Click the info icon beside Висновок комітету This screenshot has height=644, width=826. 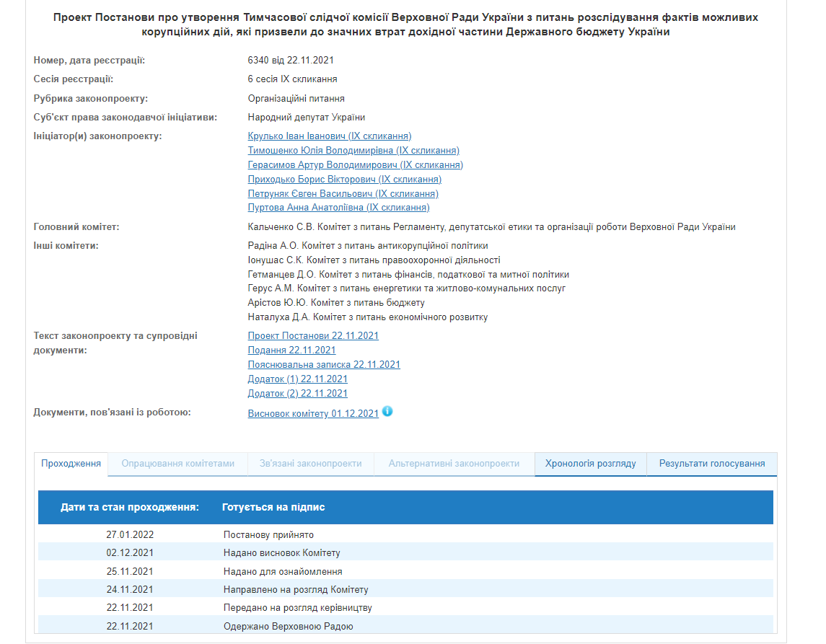click(x=387, y=411)
